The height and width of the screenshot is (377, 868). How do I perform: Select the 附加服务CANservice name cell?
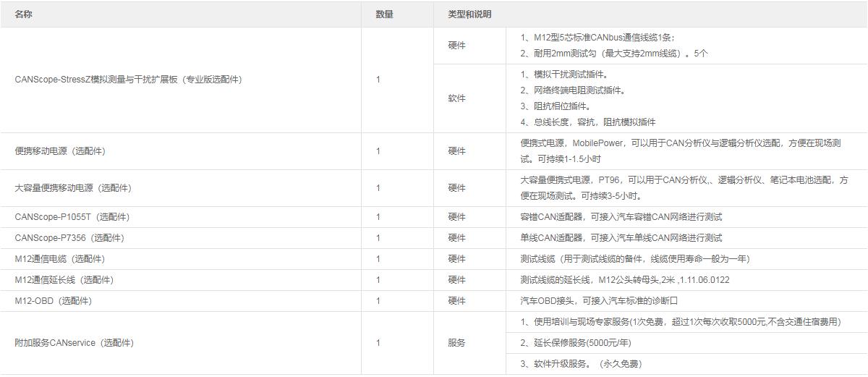[74, 343]
